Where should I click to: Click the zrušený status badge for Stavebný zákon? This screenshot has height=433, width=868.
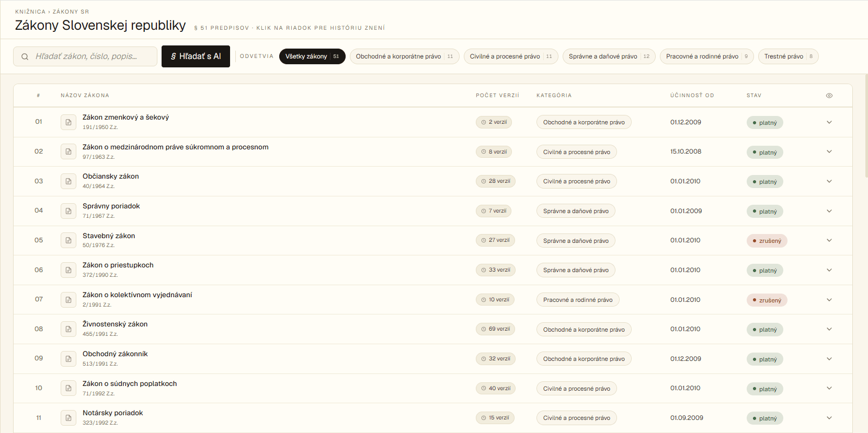pyautogui.click(x=767, y=241)
